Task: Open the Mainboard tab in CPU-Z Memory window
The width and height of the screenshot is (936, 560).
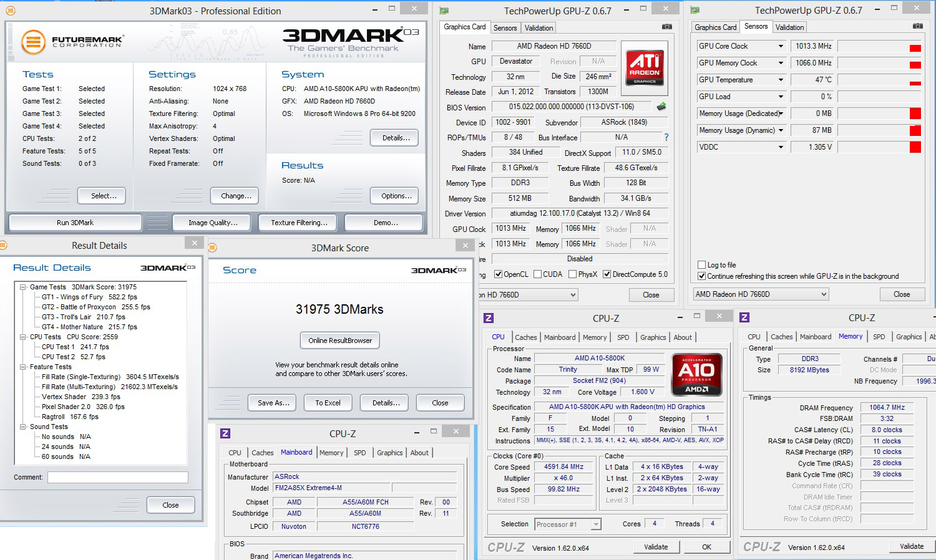Action: [816, 337]
